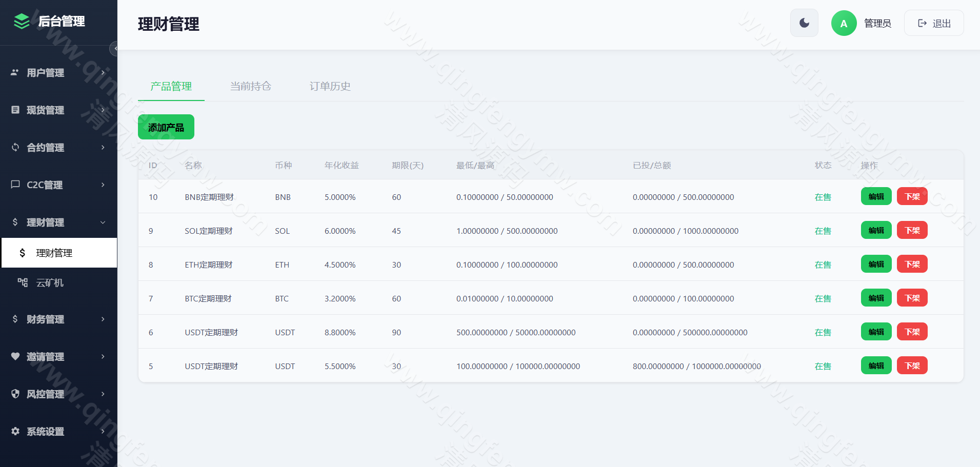Open 用户管理 sidebar menu
The image size is (980, 467).
click(x=58, y=73)
